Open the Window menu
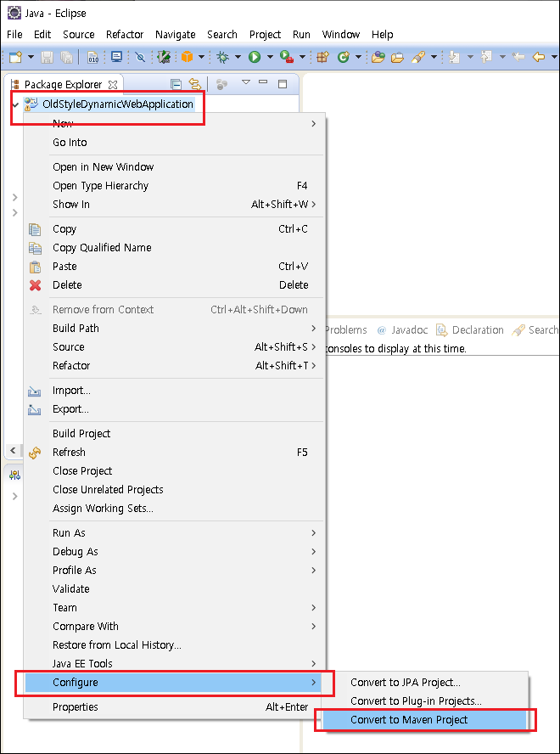The image size is (560, 754). click(x=341, y=34)
